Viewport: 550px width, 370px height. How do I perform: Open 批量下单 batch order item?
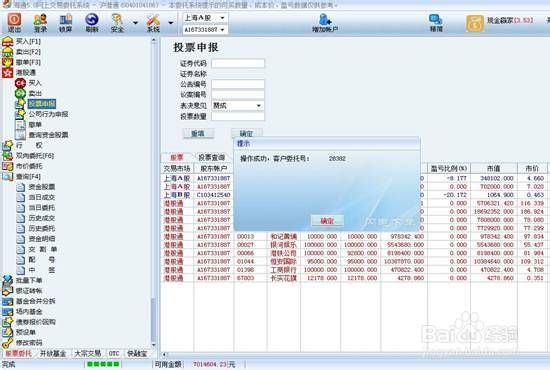pyautogui.click(x=29, y=281)
